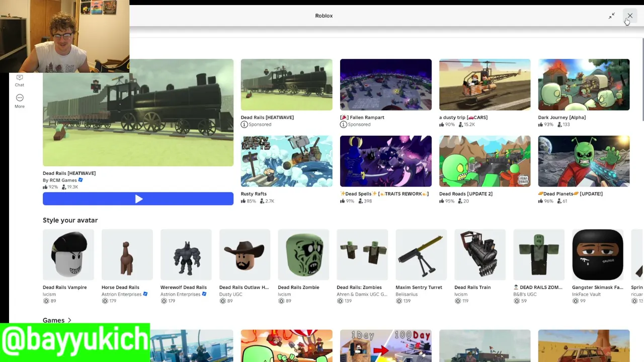Click the Robux price 99 under Gangster Skimask
Screen dimensions: 644x362
coord(579,301)
